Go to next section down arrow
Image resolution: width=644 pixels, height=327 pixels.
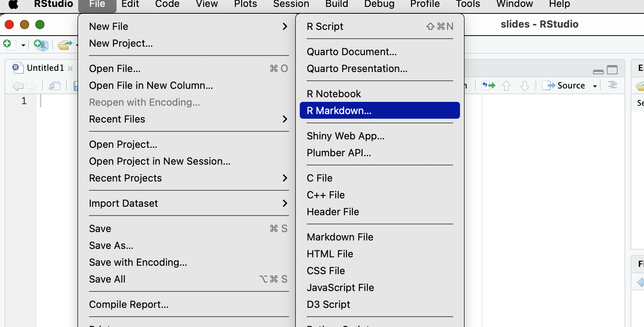coord(525,85)
